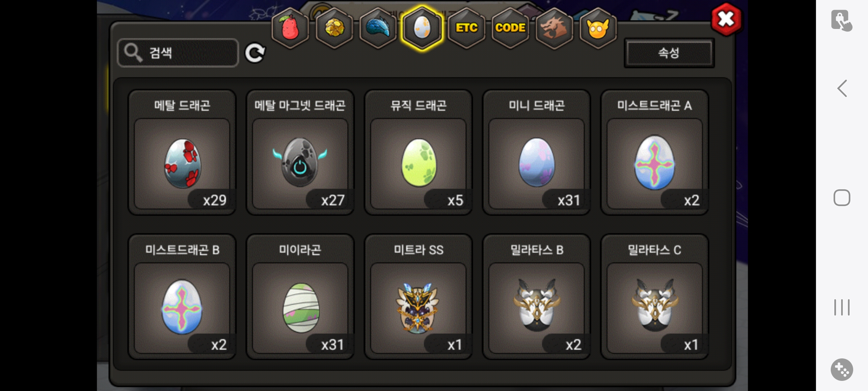
Task: Click the refresh arrow next to search
Action: (x=255, y=53)
